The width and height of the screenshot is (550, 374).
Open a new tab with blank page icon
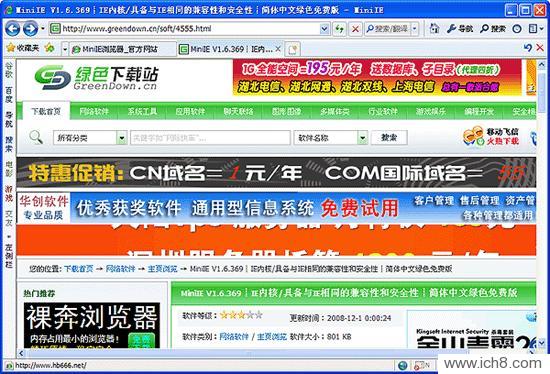pos(293,49)
